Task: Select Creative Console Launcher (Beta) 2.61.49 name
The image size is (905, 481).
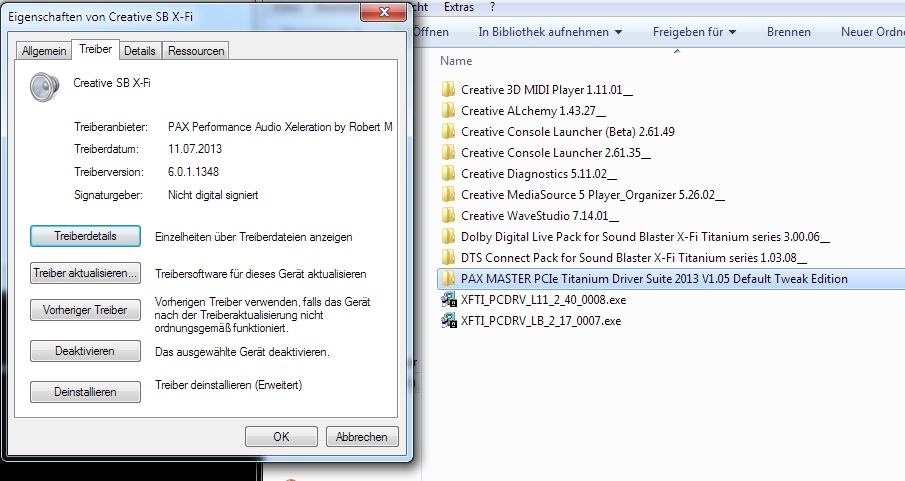Action: click(x=567, y=132)
